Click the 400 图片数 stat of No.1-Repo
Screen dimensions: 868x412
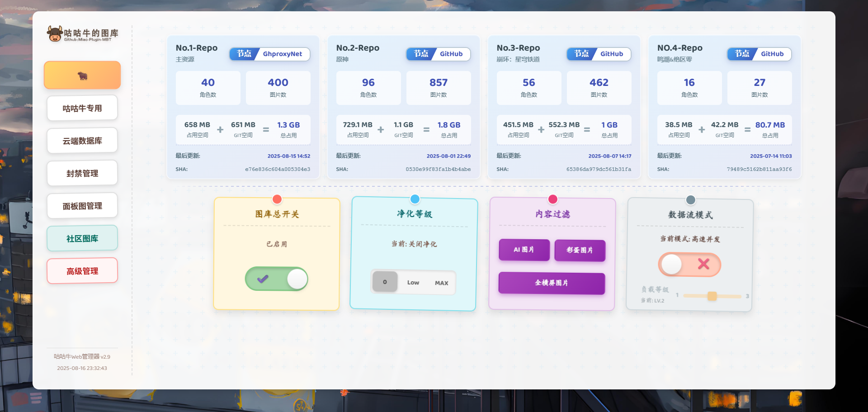[278, 88]
